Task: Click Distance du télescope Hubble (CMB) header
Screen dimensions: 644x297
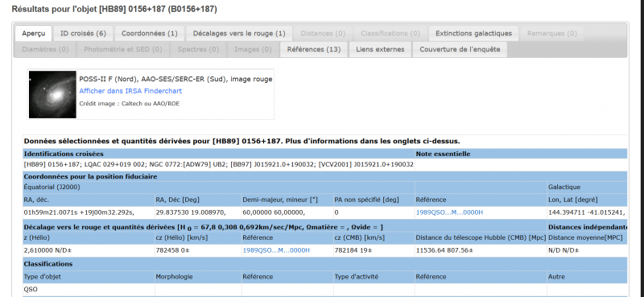Action: pos(480,237)
